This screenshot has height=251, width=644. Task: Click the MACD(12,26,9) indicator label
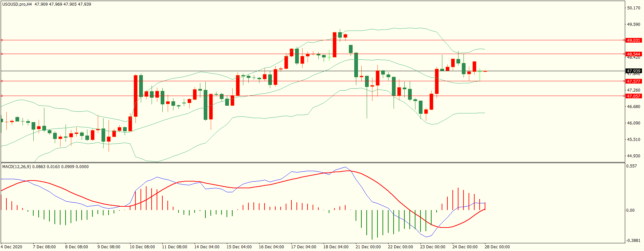[16, 166]
